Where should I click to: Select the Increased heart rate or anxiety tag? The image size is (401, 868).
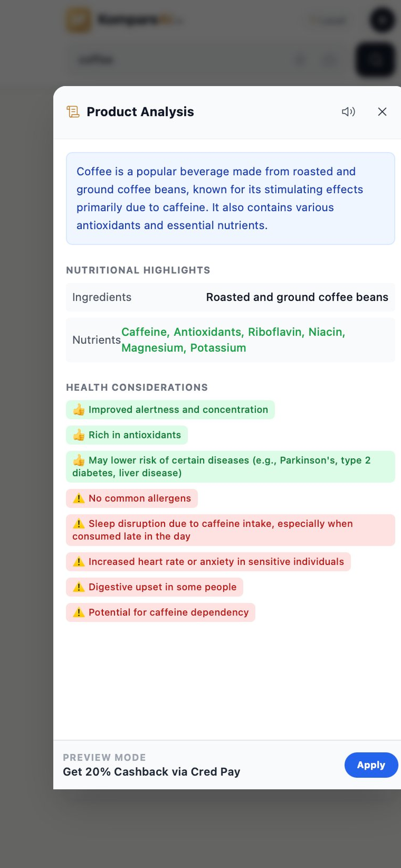tap(208, 562)
